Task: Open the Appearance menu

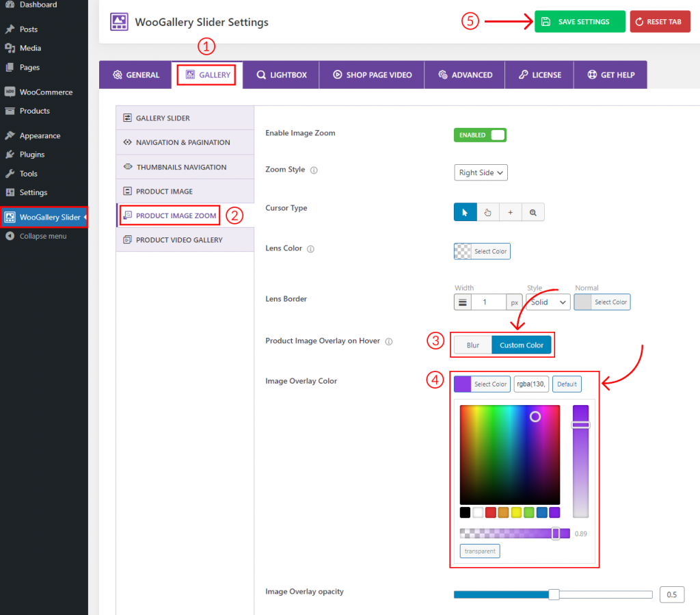Action: [40, 135]
